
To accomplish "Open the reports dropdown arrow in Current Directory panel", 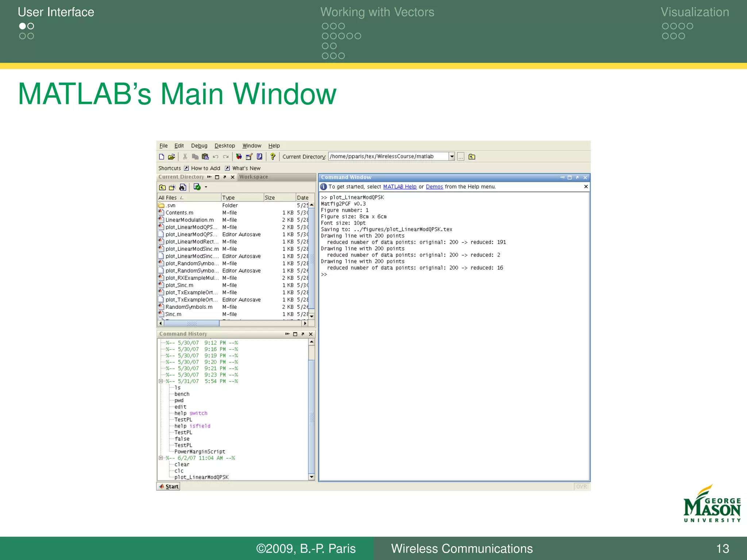I will (206, 187).
